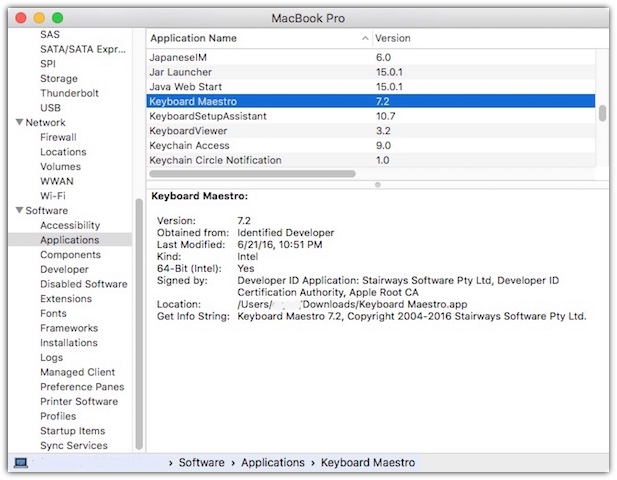Select KeyboardSetupAssistant row
This screenshot has width=617, height=480.
[x=371, y=116]
